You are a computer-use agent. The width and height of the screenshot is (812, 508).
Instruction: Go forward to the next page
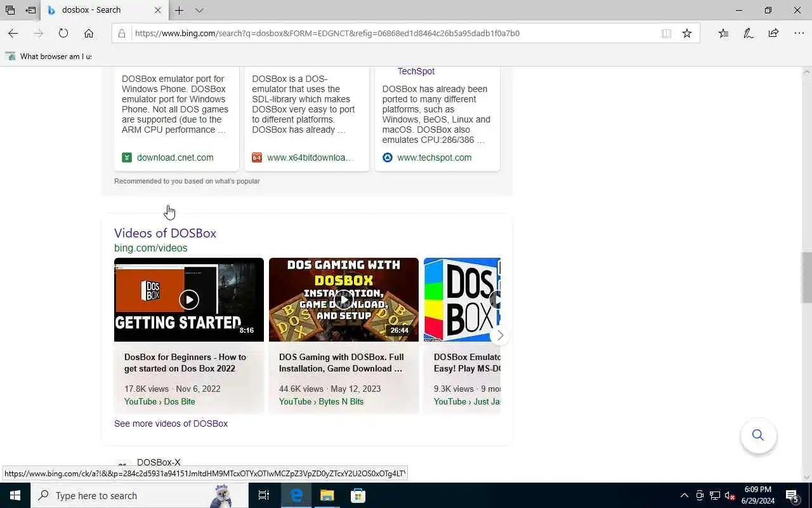[x=38, y=33]
